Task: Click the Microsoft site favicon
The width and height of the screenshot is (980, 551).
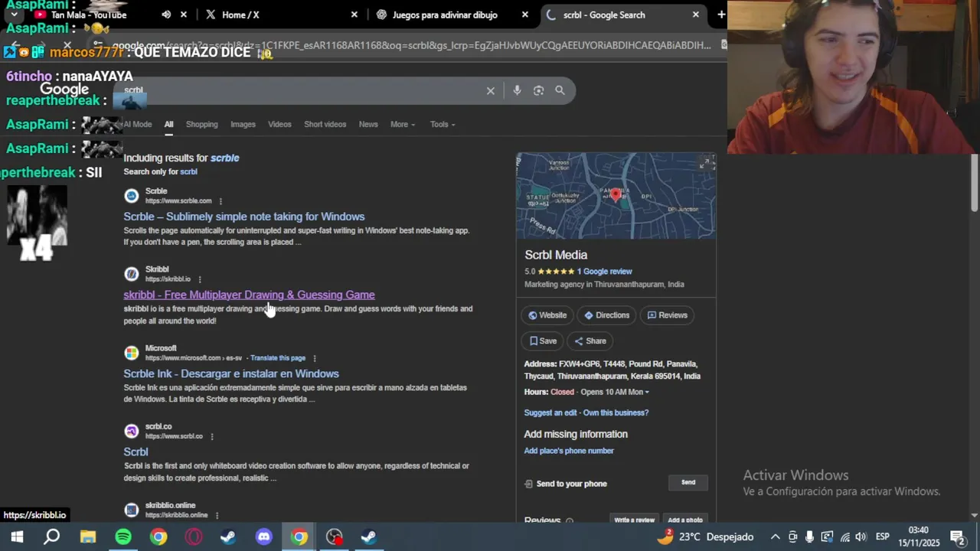Action: (x=132, y=353)
